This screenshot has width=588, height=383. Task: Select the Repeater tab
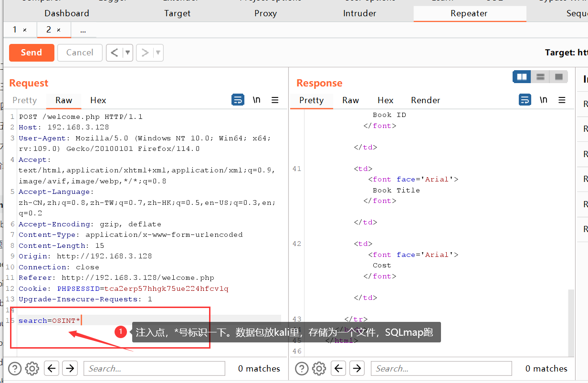[469, 13]
